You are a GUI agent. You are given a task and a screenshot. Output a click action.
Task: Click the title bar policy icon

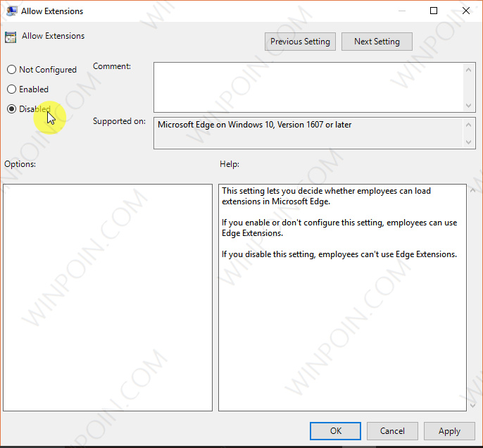click(x=12, y=11)
